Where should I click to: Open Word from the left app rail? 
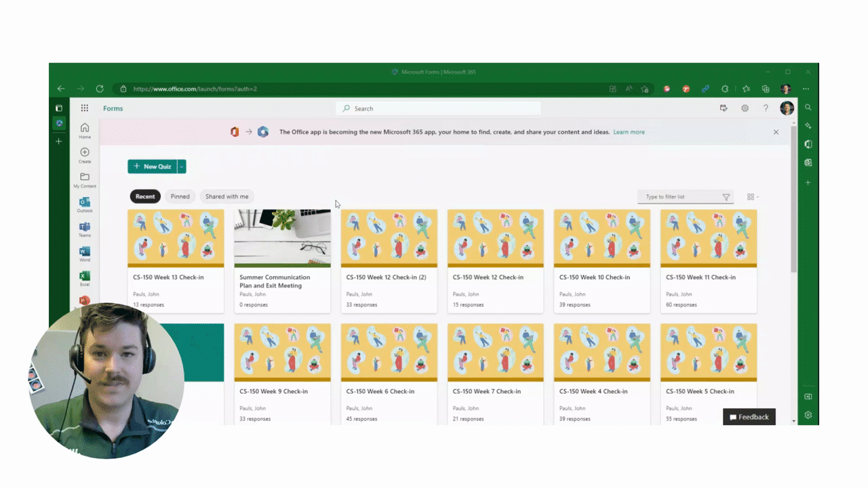point(85,253)
